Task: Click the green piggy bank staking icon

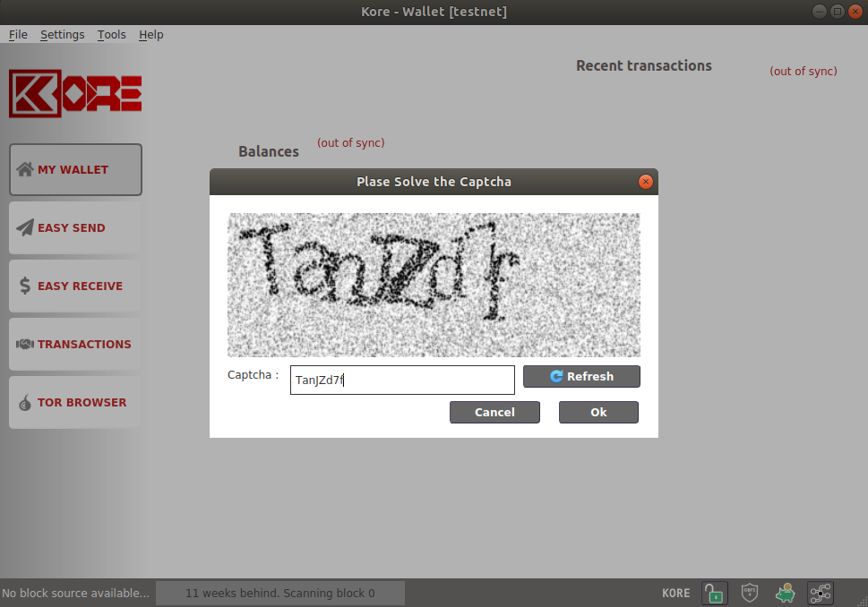Action: (785, 594)
